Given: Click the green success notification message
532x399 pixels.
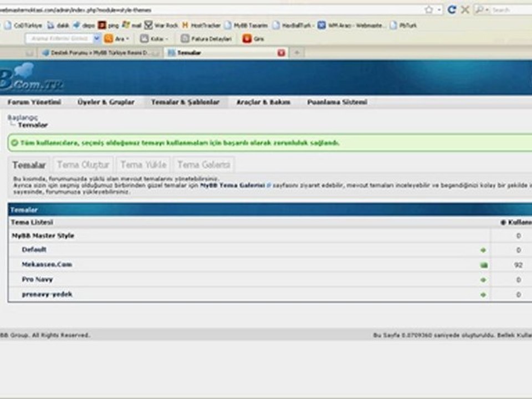Looking at the screenshot, I should [x=270, y=143].
